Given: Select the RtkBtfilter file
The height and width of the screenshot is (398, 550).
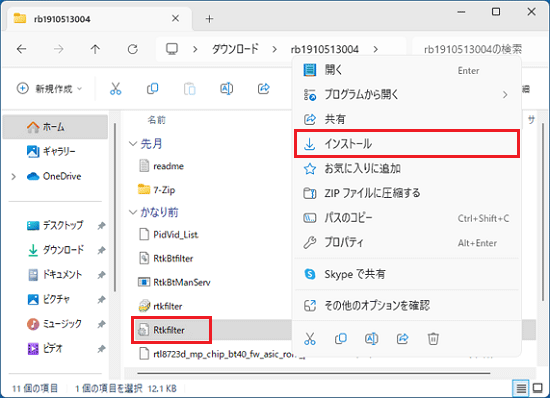Looking at the screenshot, I should (166, 258).
